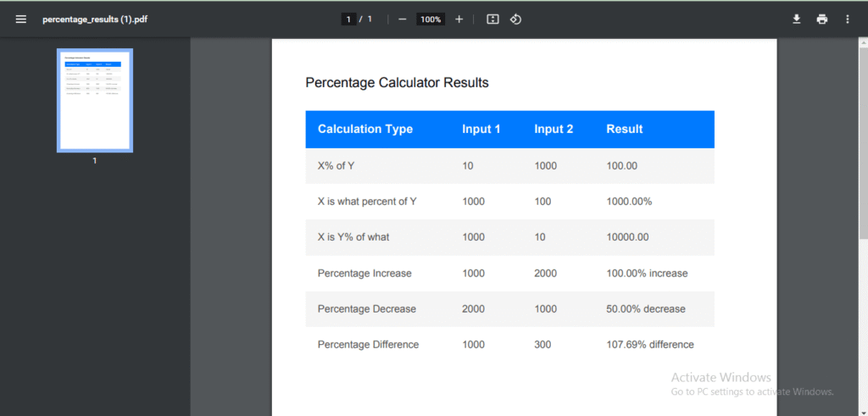Click the current page number field

point(348,19)
